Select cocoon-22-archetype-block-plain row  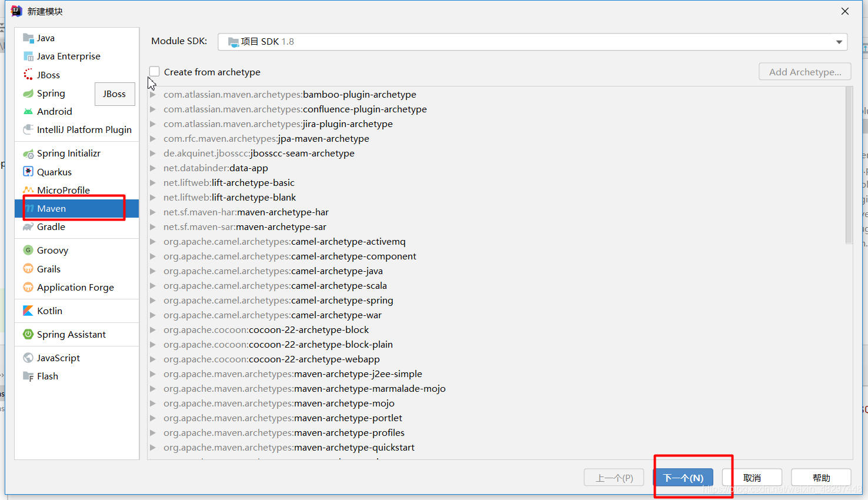point(496,345)
